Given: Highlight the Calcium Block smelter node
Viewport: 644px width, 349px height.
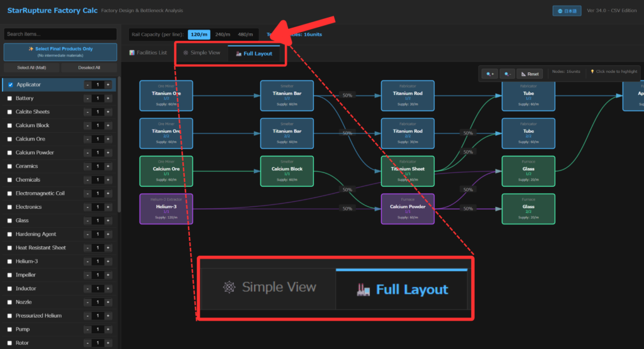Looking at the screenshot, I should pos(287,172).
